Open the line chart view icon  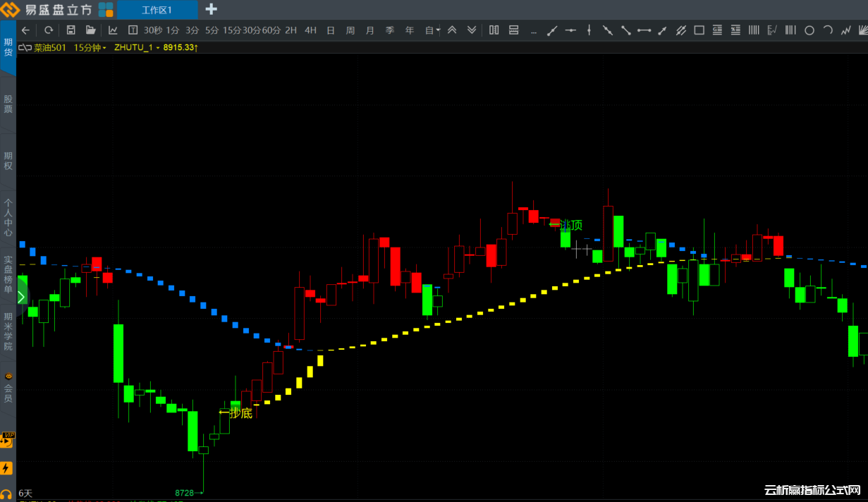(x=113, y=30)
